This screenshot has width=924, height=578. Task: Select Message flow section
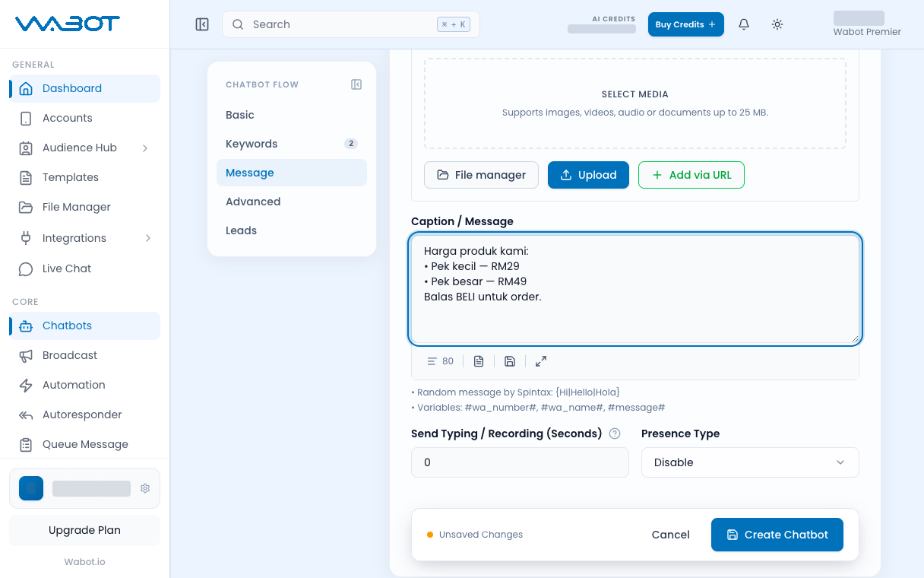pos(292,173)
